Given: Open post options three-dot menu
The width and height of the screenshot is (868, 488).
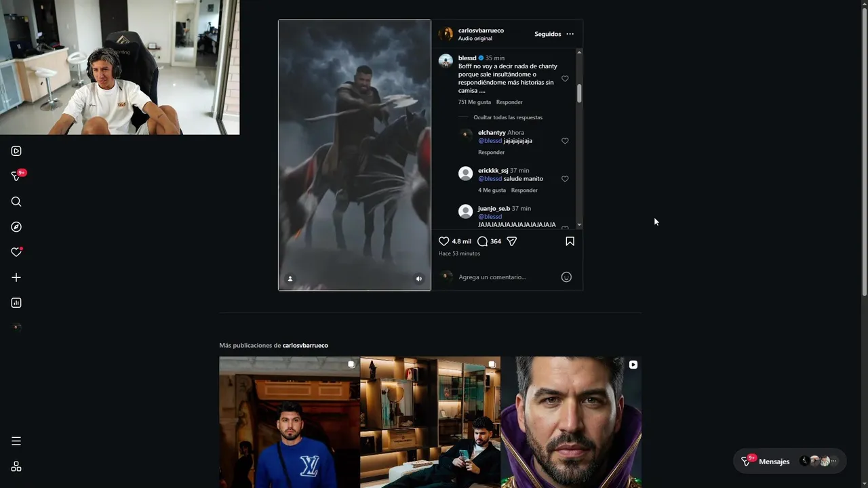Looking at the screenshot, I should click(570, 34).
